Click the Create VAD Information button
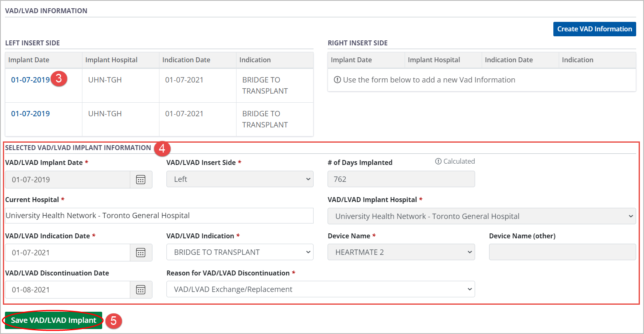644x334 pixels. pos(594,29)
